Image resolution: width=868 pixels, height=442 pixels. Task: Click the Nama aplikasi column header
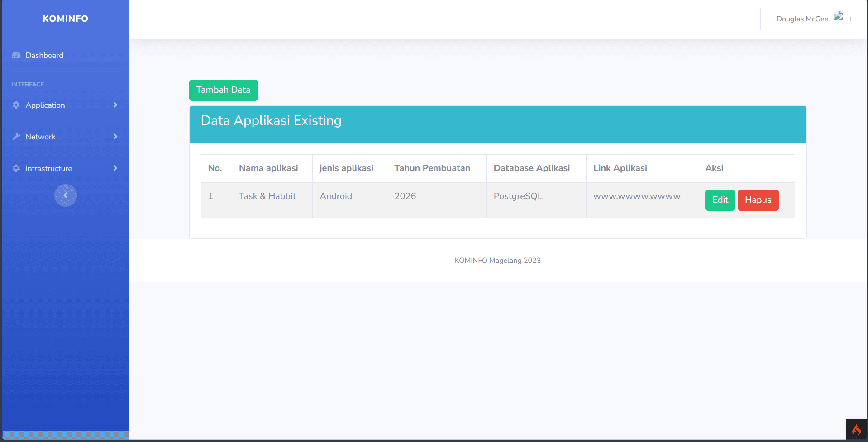click(268, 168)
